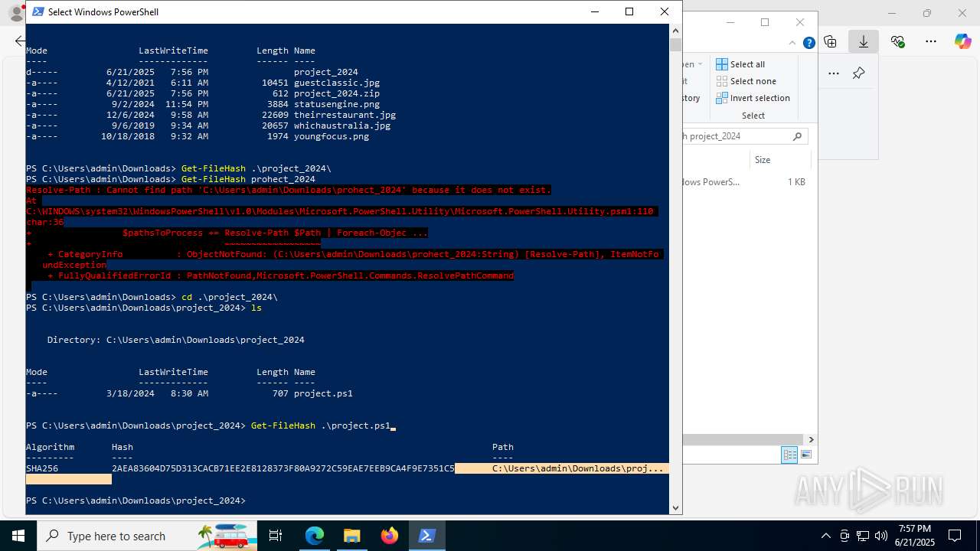Open Edge browser essentials heart icon
Viewport: 980px width, 551px height.
pos(897,41)
